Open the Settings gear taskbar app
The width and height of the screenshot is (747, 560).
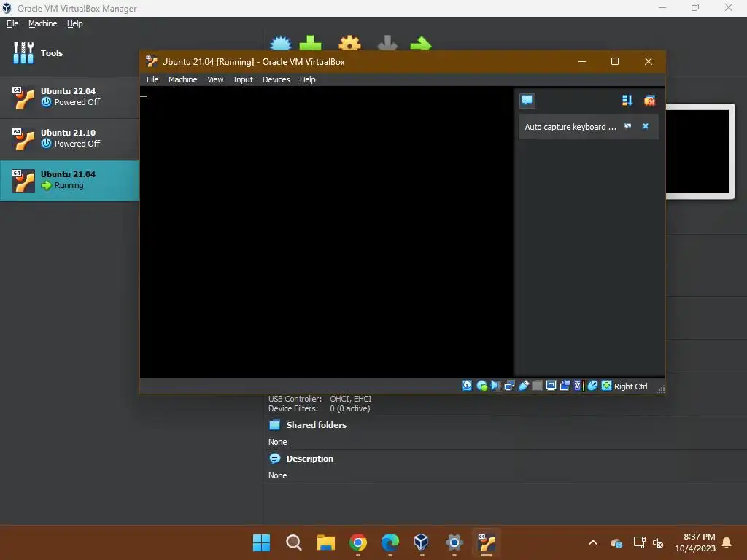coord(454,542)
